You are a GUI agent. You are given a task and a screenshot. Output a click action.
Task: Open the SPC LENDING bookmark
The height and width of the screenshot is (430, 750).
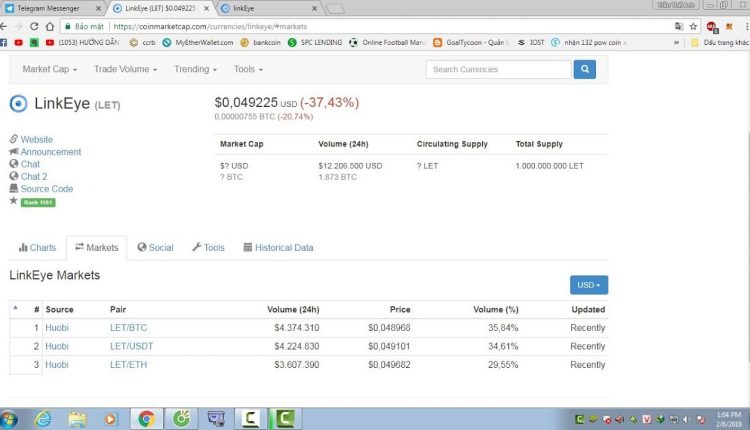(315, 43)
